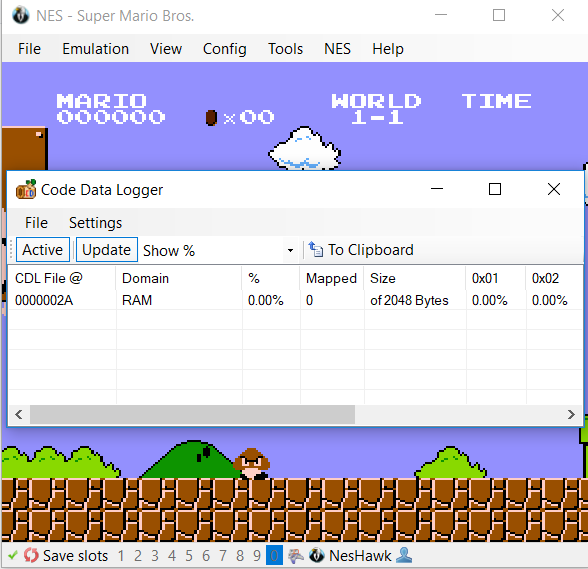Click the To Clipboard button label
The width and height of the screenshot is (588, 569).
coord(371,250)
